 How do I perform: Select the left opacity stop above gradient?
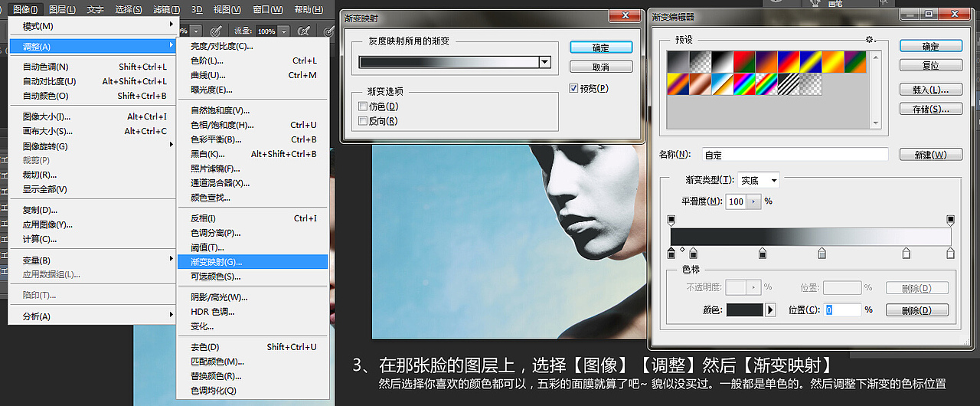671,221
